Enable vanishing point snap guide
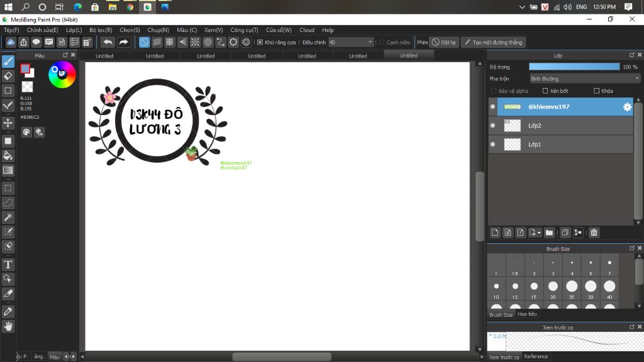Viewport: 644px width, 362px height. click(x=182, y=42)
